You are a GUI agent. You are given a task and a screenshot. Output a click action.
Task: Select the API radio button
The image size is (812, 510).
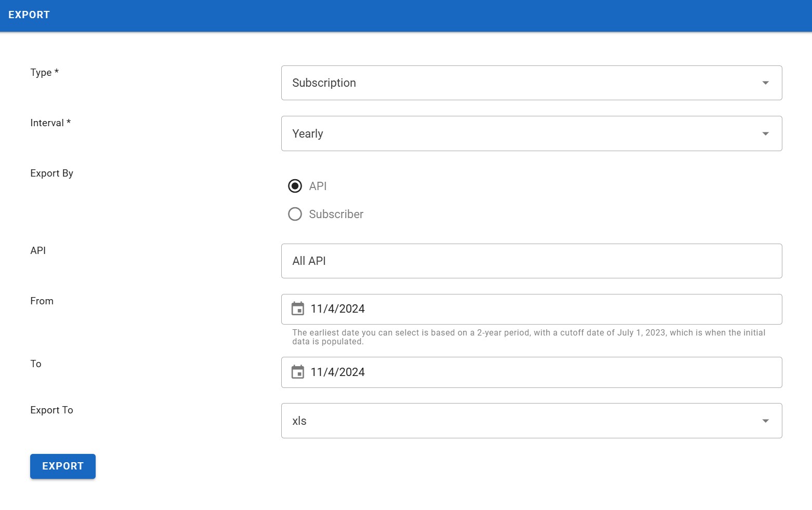point(295,186)
